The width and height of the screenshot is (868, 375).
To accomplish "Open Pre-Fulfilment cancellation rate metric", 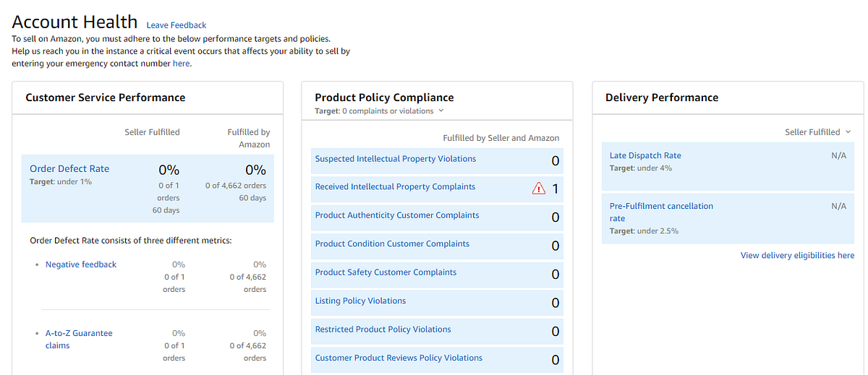I will click(661, 212).
